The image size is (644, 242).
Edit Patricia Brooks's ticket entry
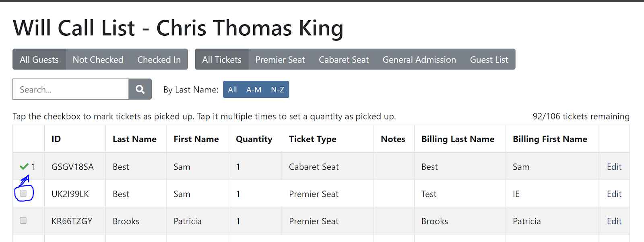pos(614,221)
